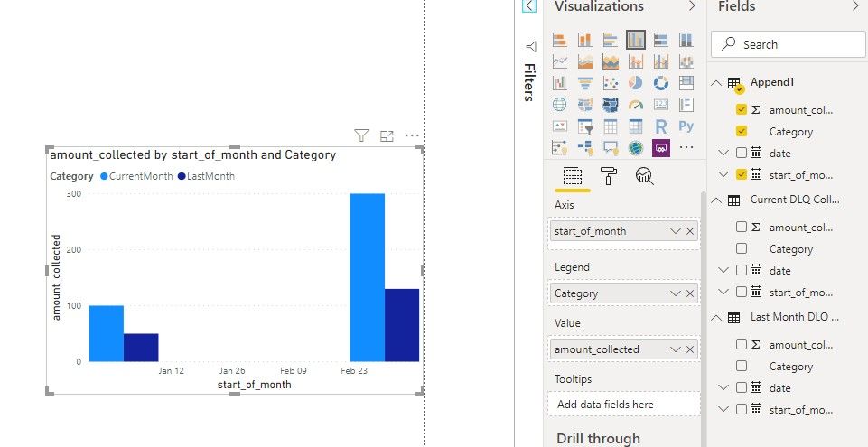Select the highlighted Clustered column chart visual
This screenshot has height=447, width=868.
[x=636, y=40]
